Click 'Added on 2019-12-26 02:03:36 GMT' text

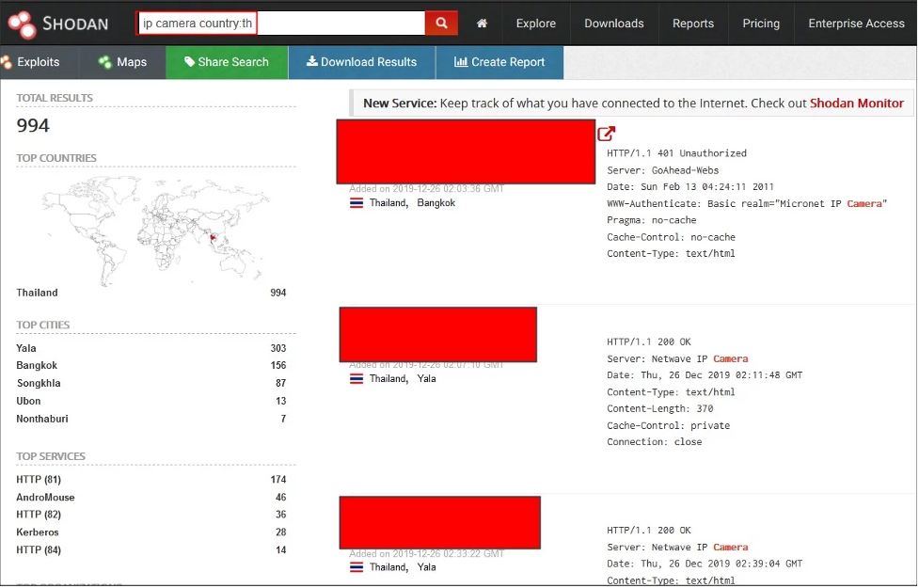point(427,189)
